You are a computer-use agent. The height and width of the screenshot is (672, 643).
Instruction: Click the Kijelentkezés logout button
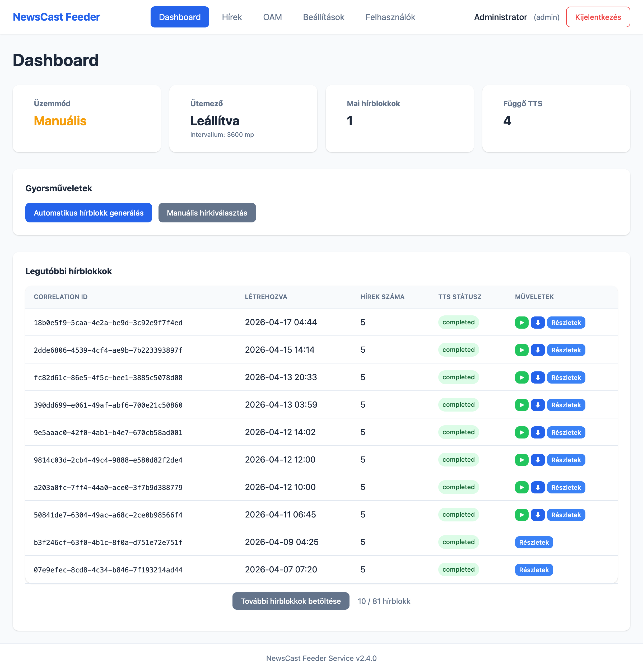pos(597,17)
